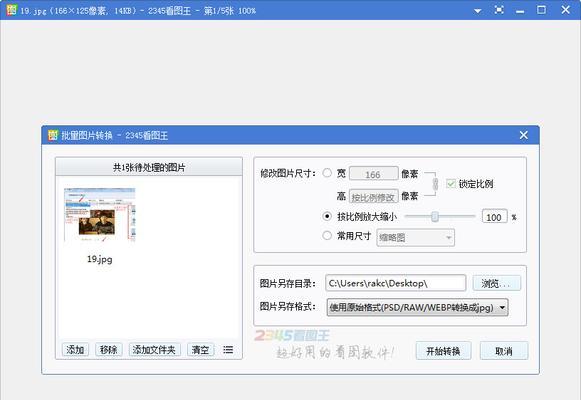
Task: Maximize the main 看图王 window
Action: (x=541, y=10)
